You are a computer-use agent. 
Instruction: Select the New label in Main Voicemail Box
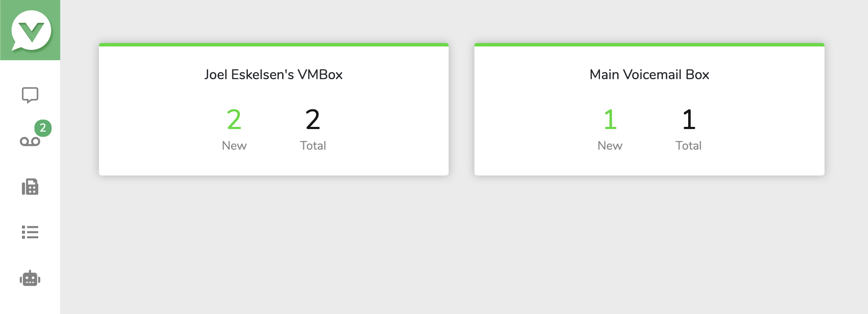click(610, 146)
